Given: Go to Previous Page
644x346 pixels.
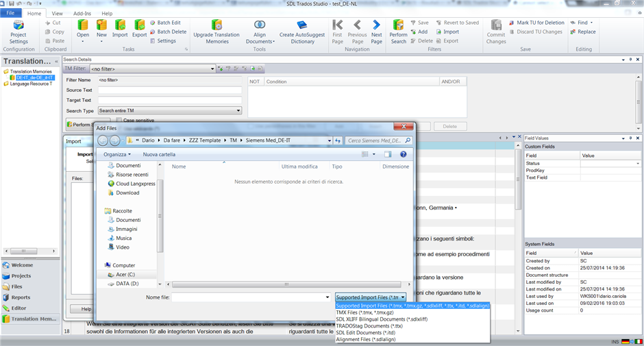Looking at the screenshot, I should click(x=358, y=32).
